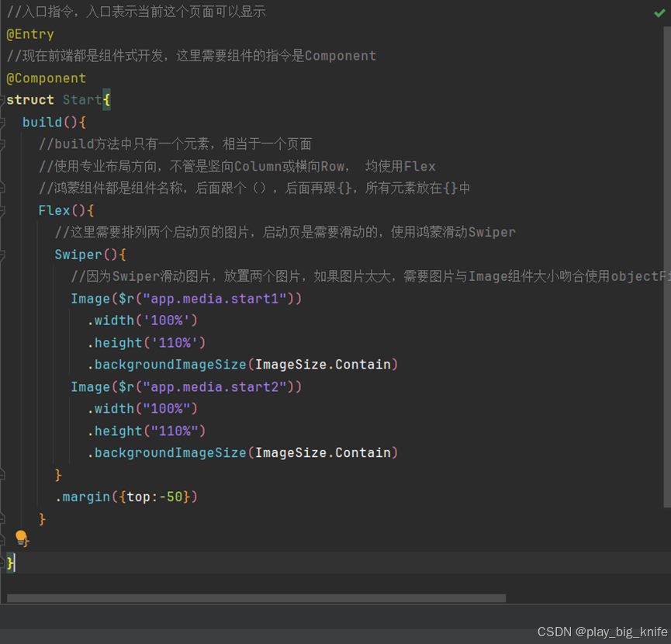Image resolution: width=671 pixels, height=644 pixels.
Task: Click the closing brace ending the Swiper block
Action: (x=58, y=475)
